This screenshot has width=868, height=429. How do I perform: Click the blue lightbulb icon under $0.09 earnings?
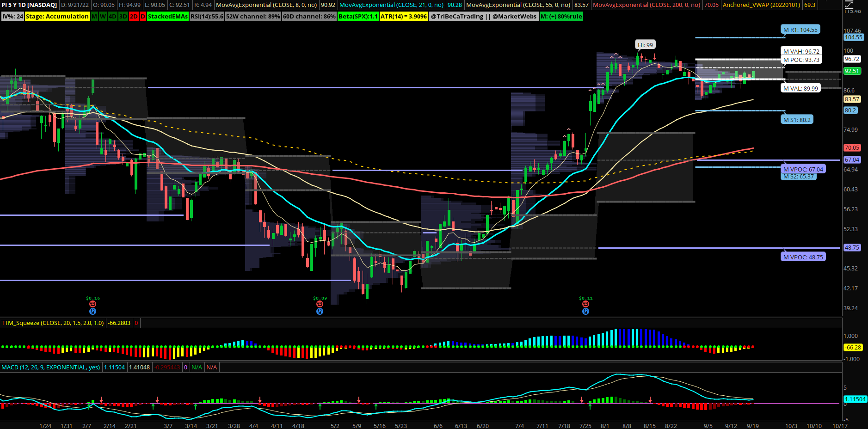pyautogui.click(x=320, y=312)
